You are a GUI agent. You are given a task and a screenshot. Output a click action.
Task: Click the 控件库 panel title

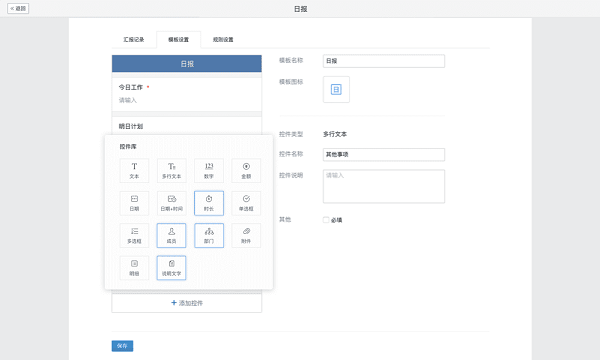click(128, 147)
